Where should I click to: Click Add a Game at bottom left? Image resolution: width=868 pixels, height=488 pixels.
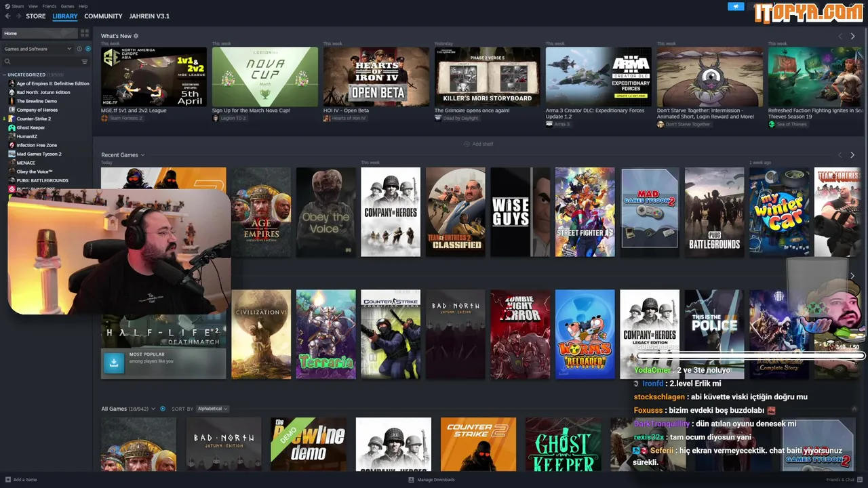[x=20, y=480]
